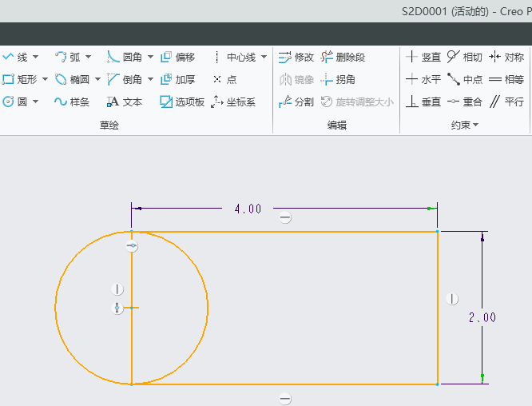
Task: Apply the Parallel (平行) constraint
Action: 506,101
